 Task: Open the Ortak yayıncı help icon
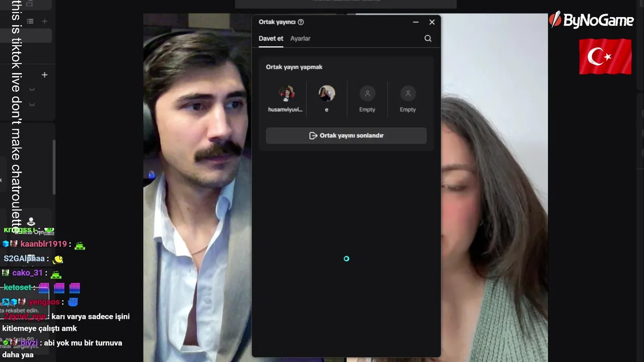point(301,22)
